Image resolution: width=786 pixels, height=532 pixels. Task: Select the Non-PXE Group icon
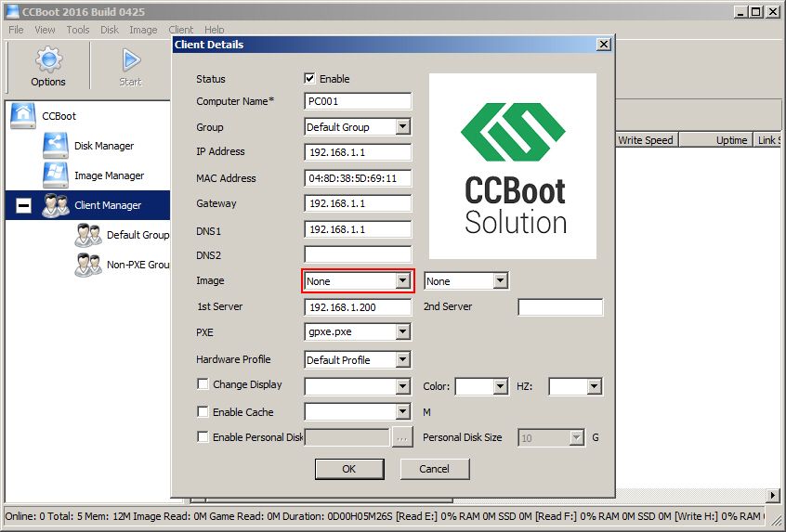pos(88,265)
